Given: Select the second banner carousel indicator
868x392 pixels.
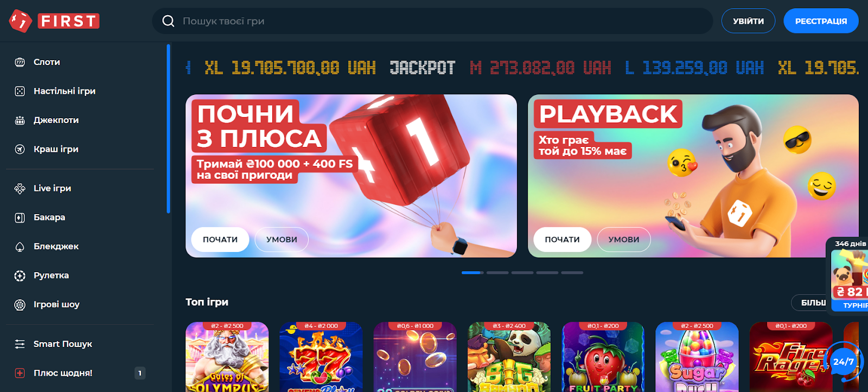Looking at the screenshot, I should (497, 273).
